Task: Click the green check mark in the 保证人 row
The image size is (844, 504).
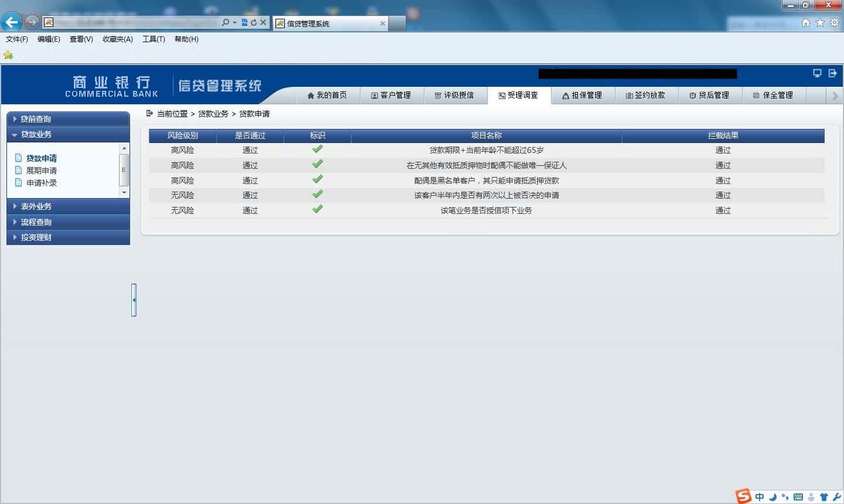Action: 318,164
